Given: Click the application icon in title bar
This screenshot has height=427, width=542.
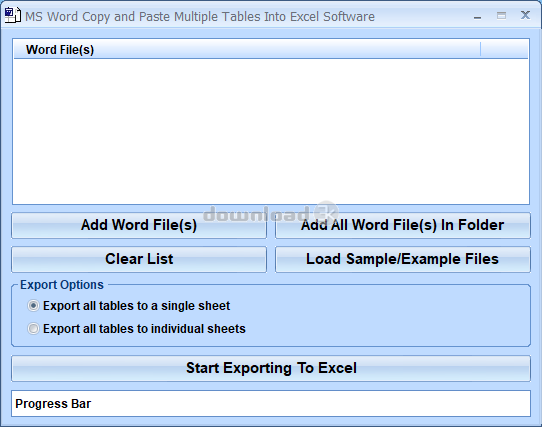Looking at the screenshot, I should click(12, 16).
